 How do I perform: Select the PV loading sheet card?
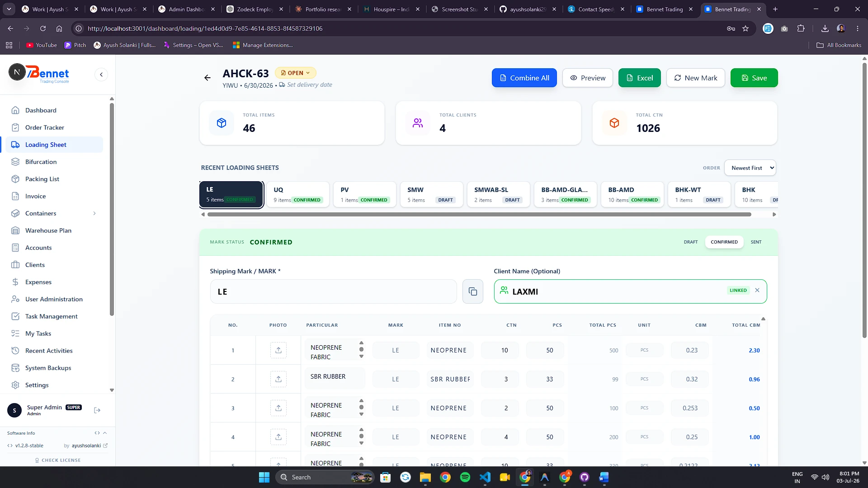[x=364, y=194]
